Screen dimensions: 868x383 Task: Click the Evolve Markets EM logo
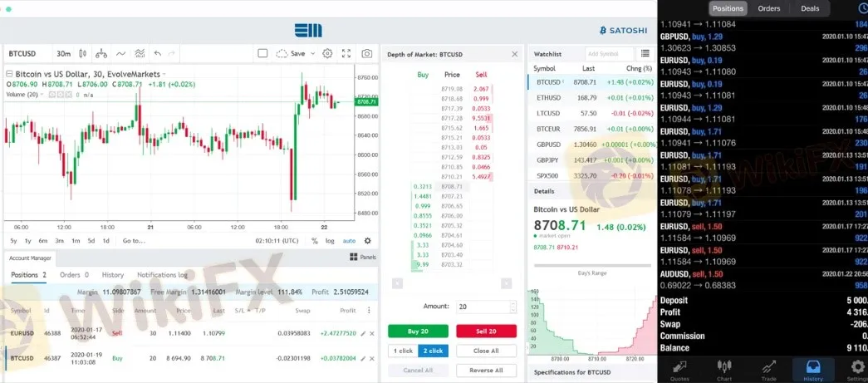(x=308, y=31)
